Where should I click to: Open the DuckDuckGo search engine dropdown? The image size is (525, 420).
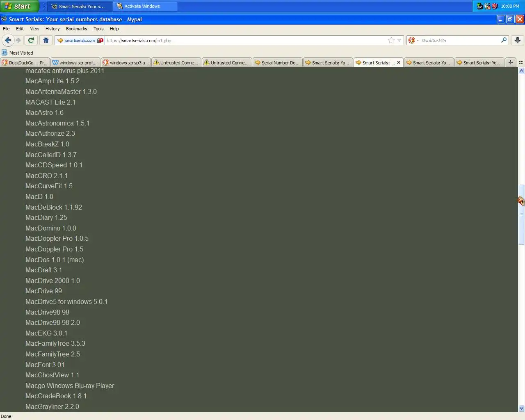coord(413,40)
